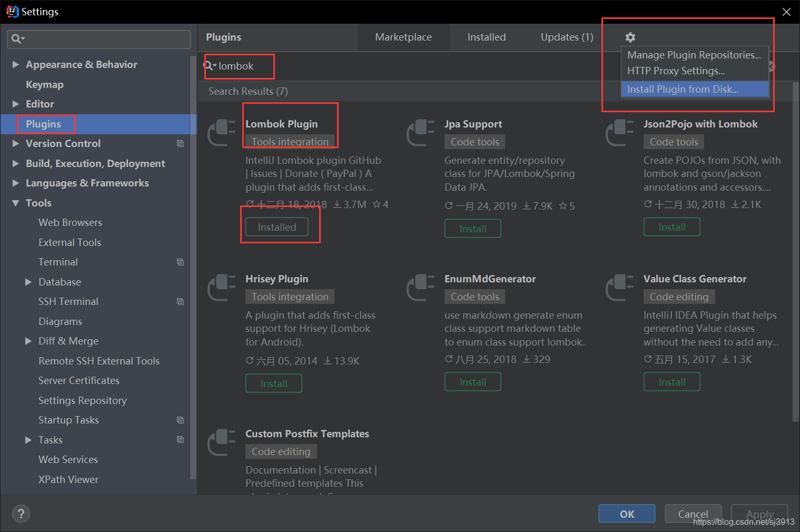The height and width of the screenshot is (532, 800).
Task: Click the project-level icon beside Startup Tasks
Action: (x=180, y=420)
